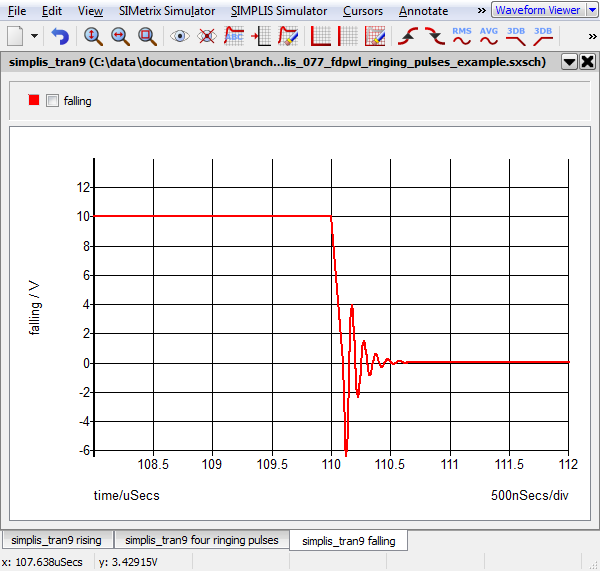Click the AVG measurement icon
Screen dimensions: 600x571
(489, 37)
